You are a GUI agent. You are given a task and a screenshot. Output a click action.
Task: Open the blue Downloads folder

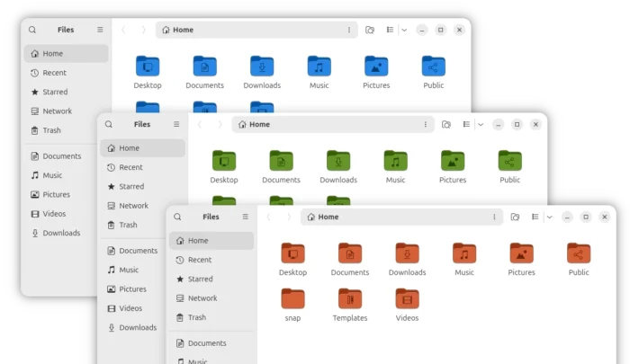(x=262, y=67)
